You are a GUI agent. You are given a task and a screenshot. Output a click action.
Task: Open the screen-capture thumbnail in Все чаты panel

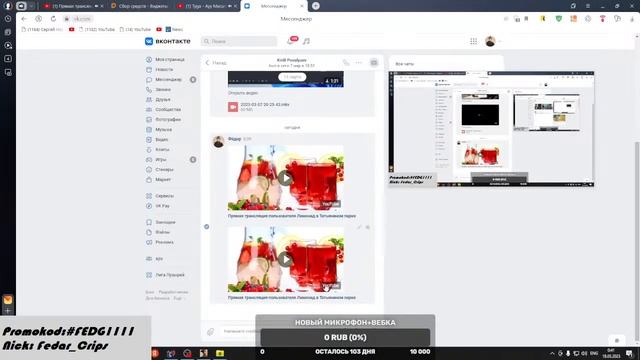(x=491, y=129)
